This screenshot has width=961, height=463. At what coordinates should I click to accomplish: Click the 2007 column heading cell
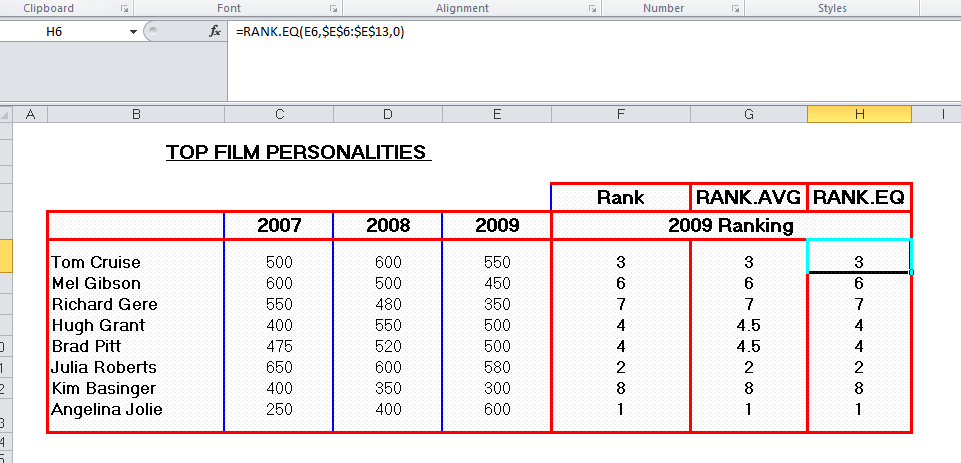[x=279, y=226]
